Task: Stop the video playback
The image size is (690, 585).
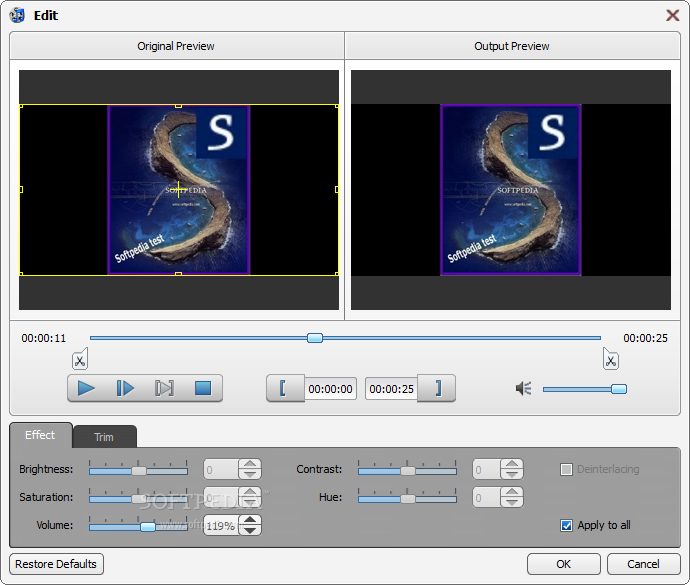Action: [203, 389]
